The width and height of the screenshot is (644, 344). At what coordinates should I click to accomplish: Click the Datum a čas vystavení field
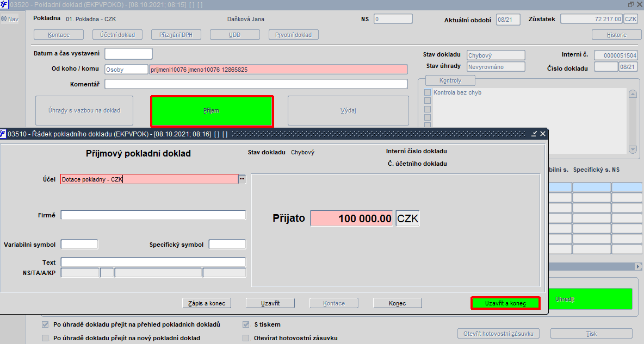pos(128,54)
